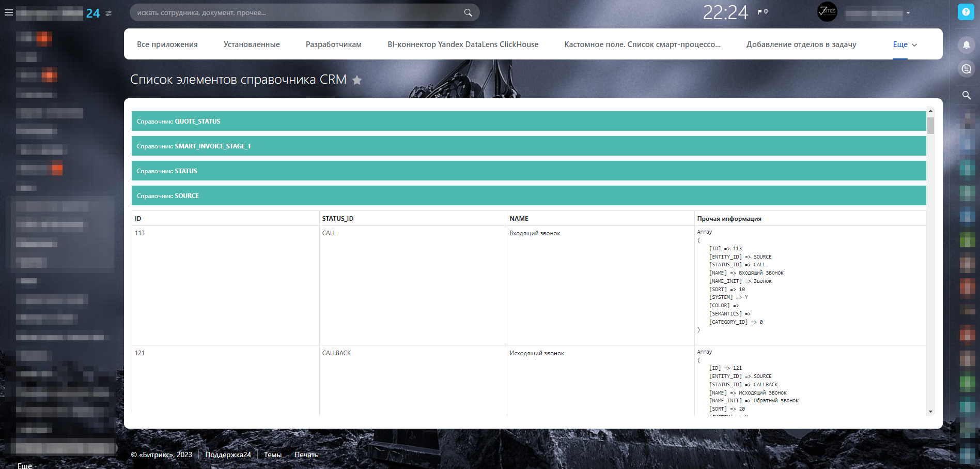Click the page title Список элементов справочника CRM
This screenshot has height=469, width=980.
point(238,80)
